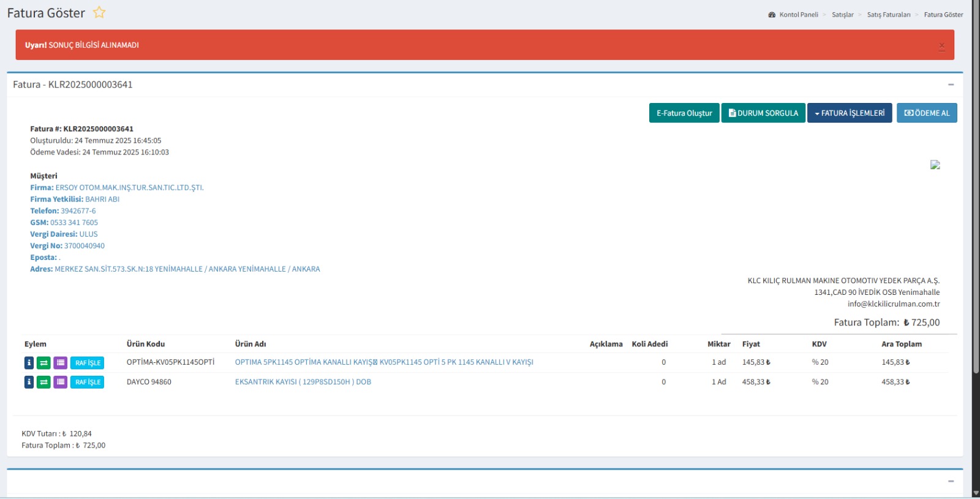Click the page vertical scrollbar
The image size is (980, 499).
pos(976,245)
